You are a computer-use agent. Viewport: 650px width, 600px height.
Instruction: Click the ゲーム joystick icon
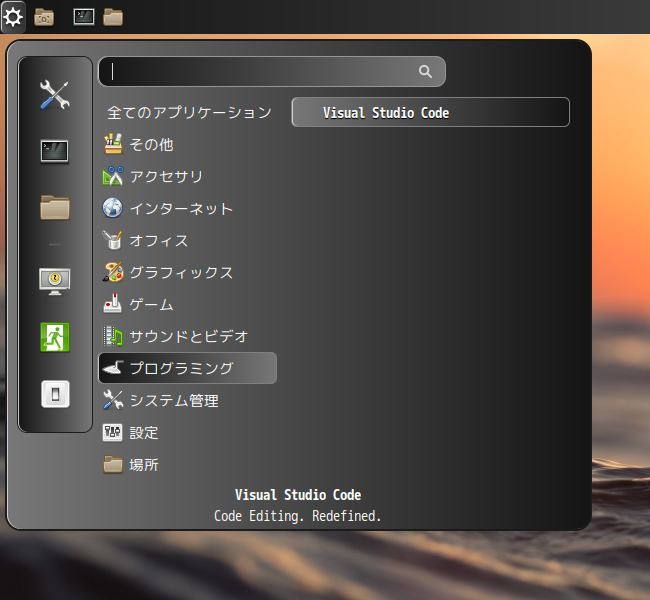tap(113, 304)
